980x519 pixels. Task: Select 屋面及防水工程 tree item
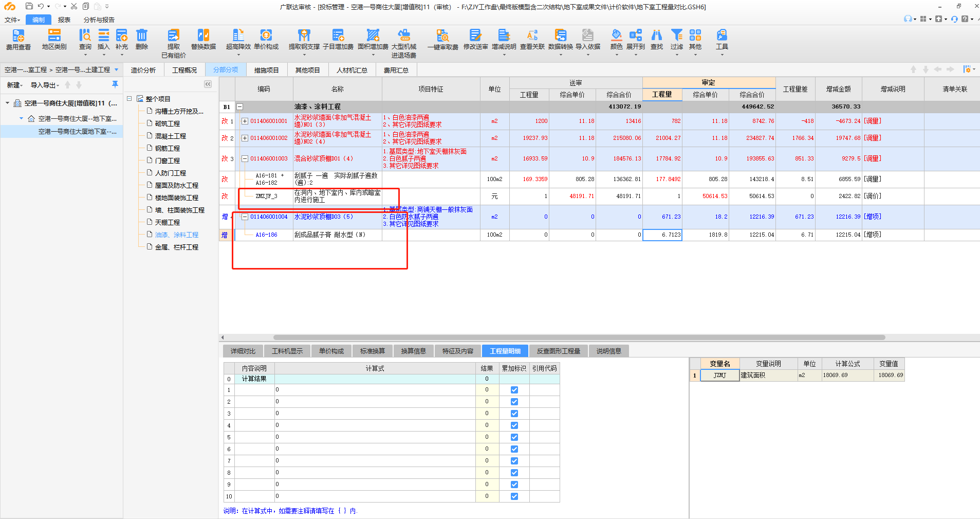[177, 186]
